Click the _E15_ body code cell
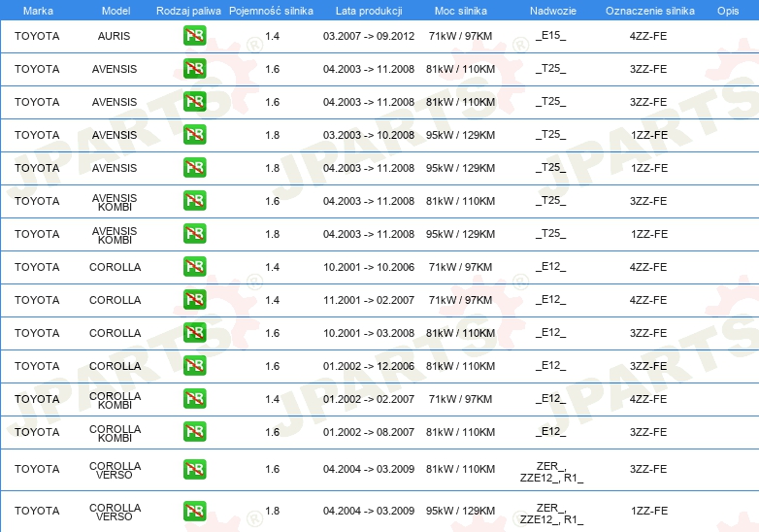This screenshot has width=759, height=532. [x=551, y=36]
